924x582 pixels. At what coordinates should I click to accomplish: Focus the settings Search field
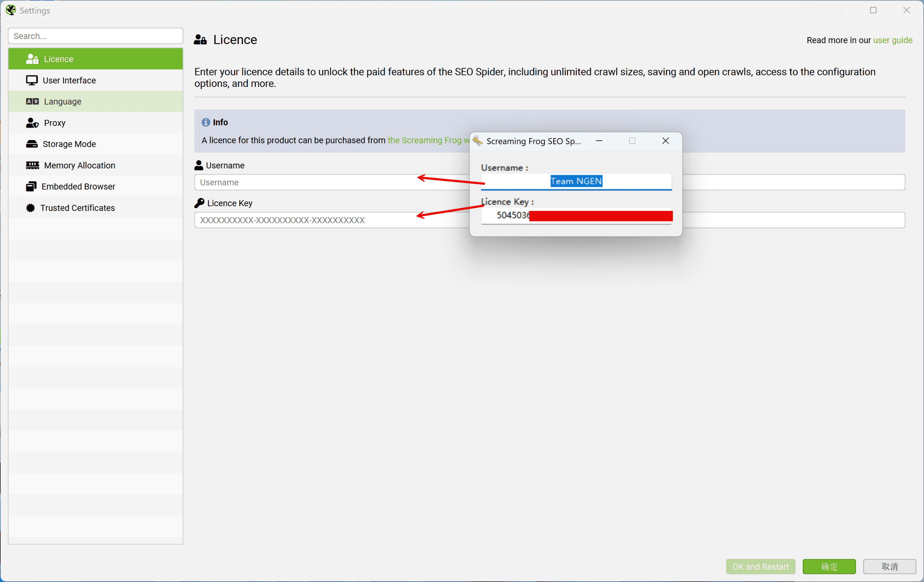point(95,36)
